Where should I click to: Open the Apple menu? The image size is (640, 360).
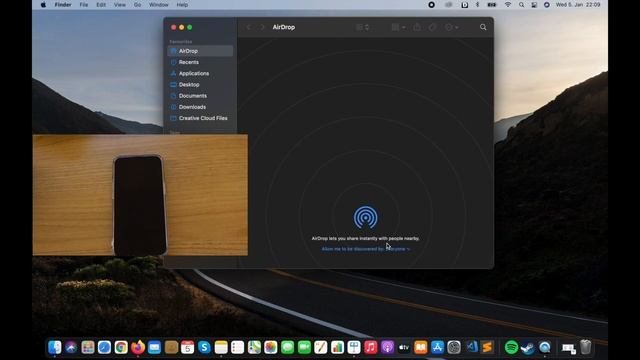click(x=43, y=5)
